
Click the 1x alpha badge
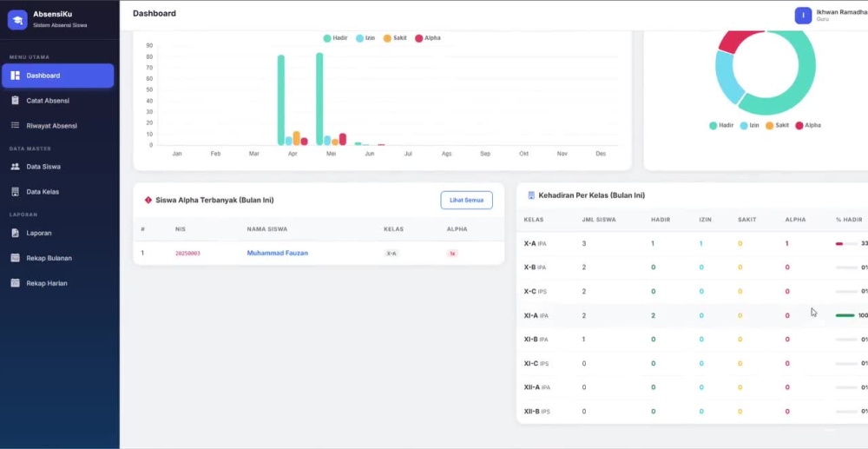click(452, 254)
